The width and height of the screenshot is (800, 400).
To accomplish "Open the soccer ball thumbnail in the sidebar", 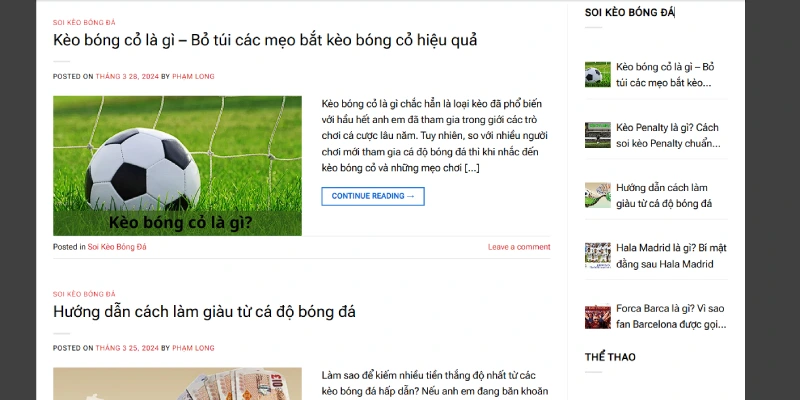I will [597, 74].
